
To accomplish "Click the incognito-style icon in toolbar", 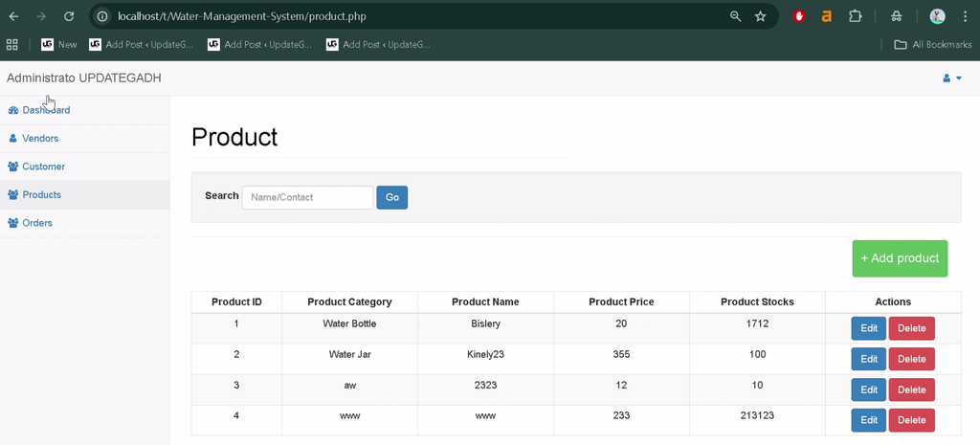I will (x=896, y=17).
